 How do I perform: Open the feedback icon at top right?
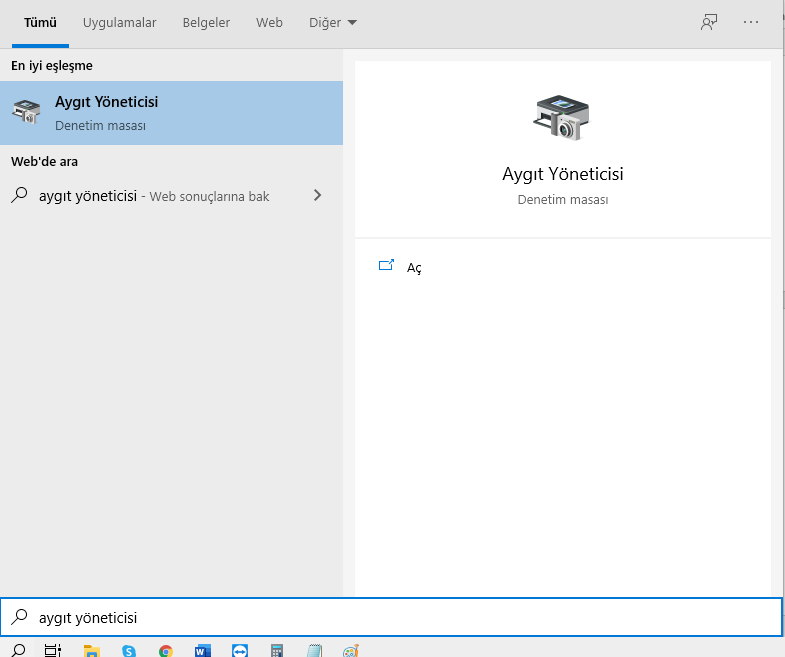[x=709, y=22]
